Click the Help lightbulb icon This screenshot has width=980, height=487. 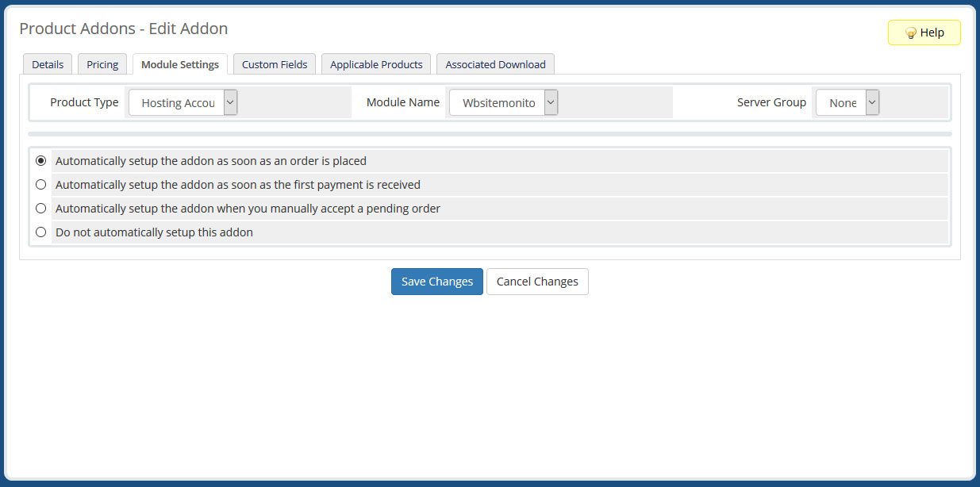(909, 33)
